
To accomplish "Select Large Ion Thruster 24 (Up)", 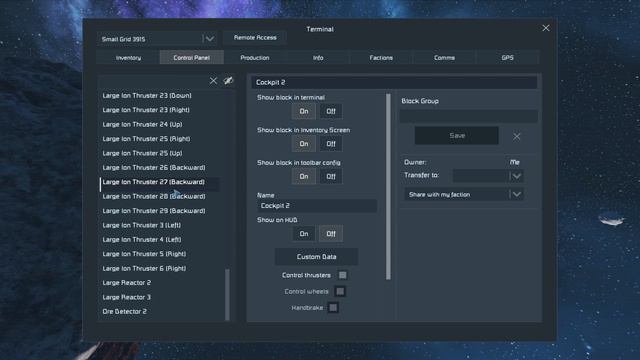I will click(x=142, y=124).
